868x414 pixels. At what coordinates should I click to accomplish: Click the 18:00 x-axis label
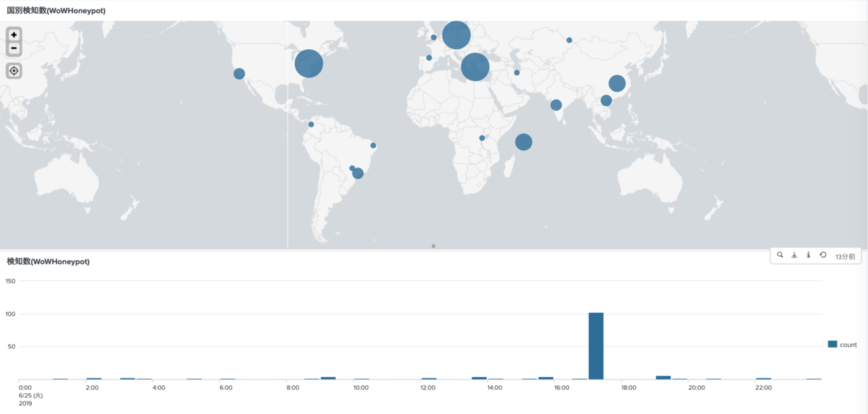[x=629, y=388]
